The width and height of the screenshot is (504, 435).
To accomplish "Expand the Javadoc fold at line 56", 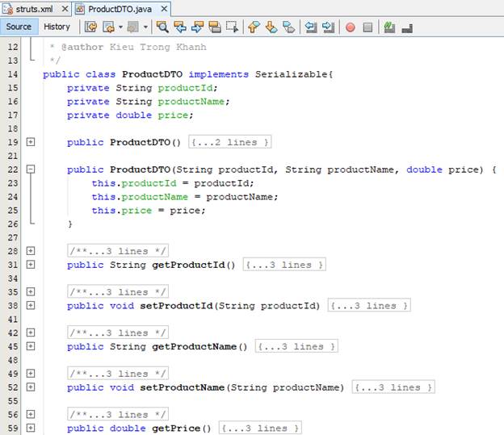I will coord(31,414).
